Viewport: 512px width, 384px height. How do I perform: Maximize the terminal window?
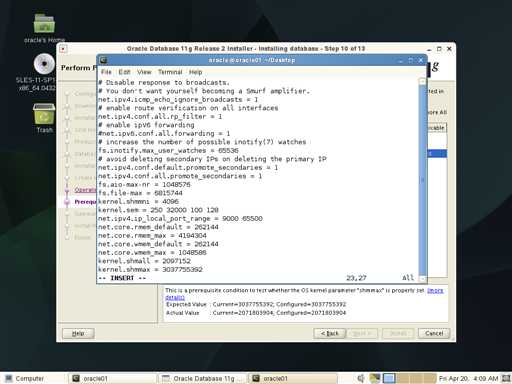click(x=411, y=60)
